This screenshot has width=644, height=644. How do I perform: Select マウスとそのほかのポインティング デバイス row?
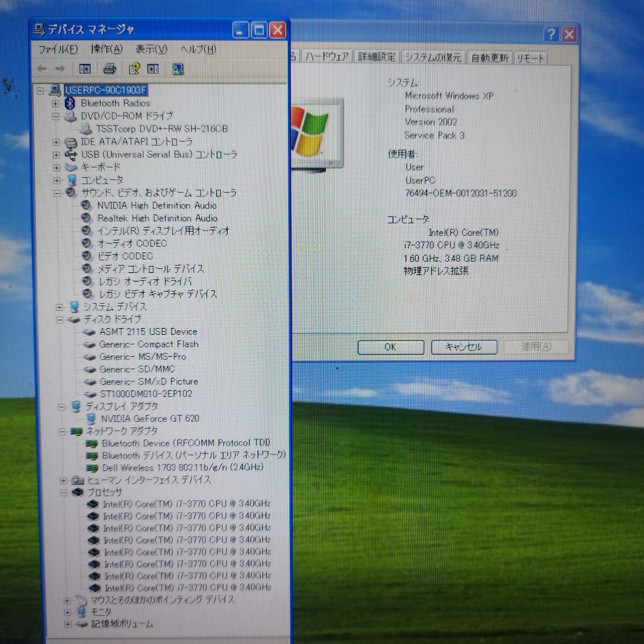pos(162,600)
